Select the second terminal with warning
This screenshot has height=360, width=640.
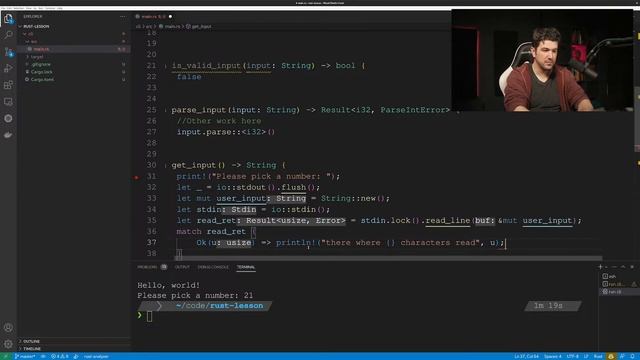[x=618, y=284]
